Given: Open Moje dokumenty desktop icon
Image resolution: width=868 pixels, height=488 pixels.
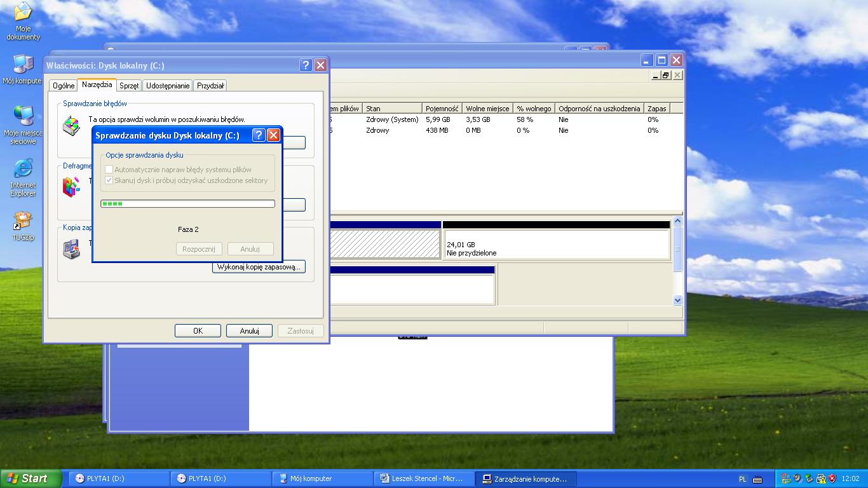Looking at the screenshot, I should pos(23,21).
